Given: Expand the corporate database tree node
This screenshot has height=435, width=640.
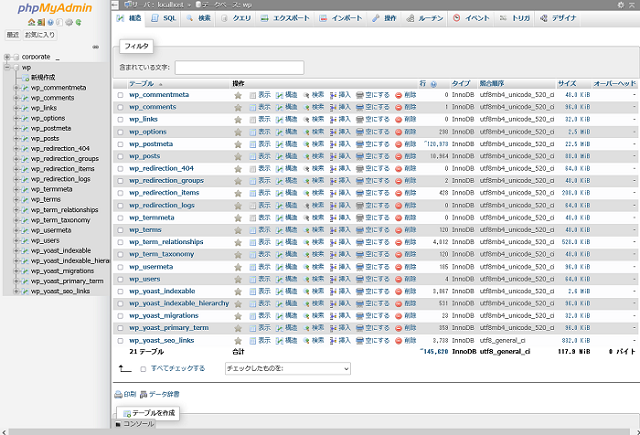Looking at the screenshot, I should coord(7,57).
